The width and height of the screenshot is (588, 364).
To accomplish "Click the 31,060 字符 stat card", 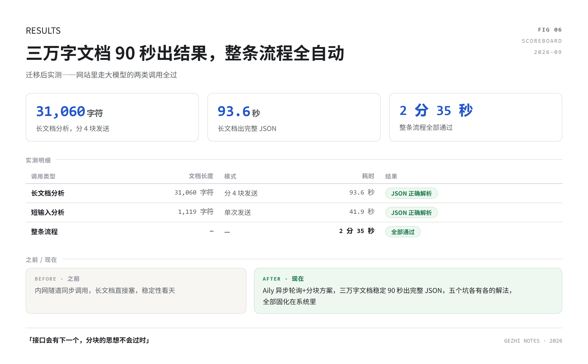I will (x=112, y=117).
